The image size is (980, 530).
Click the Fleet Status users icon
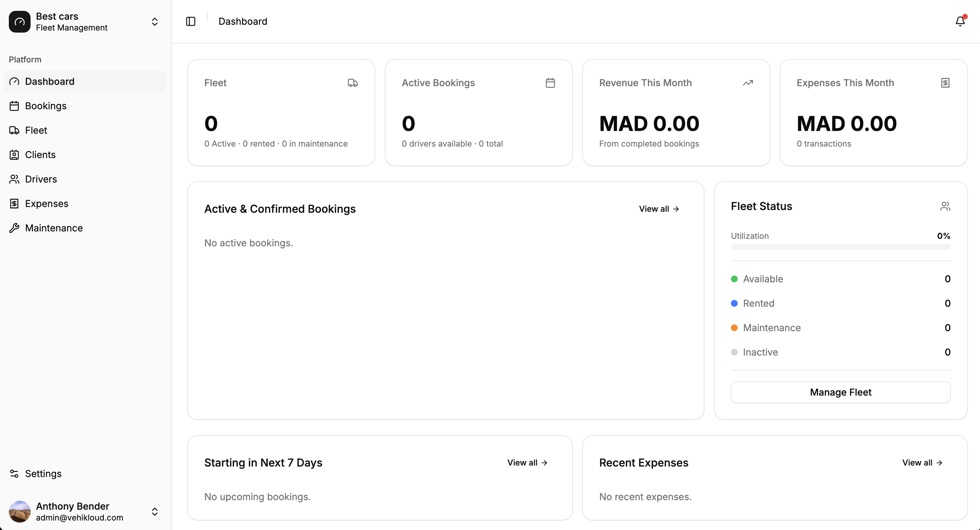pos(946,206)
